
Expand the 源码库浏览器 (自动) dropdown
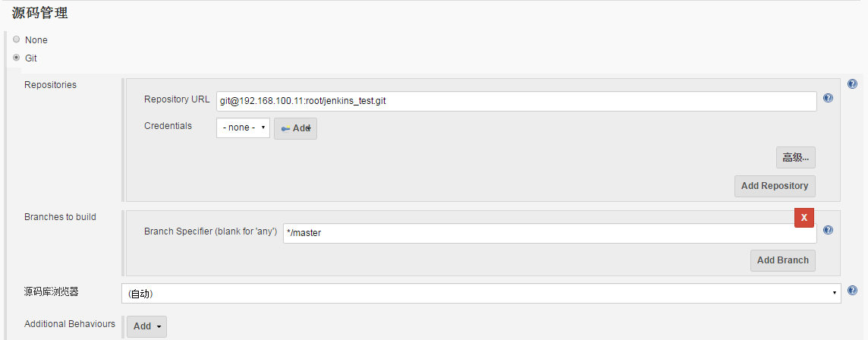point(481,294)
